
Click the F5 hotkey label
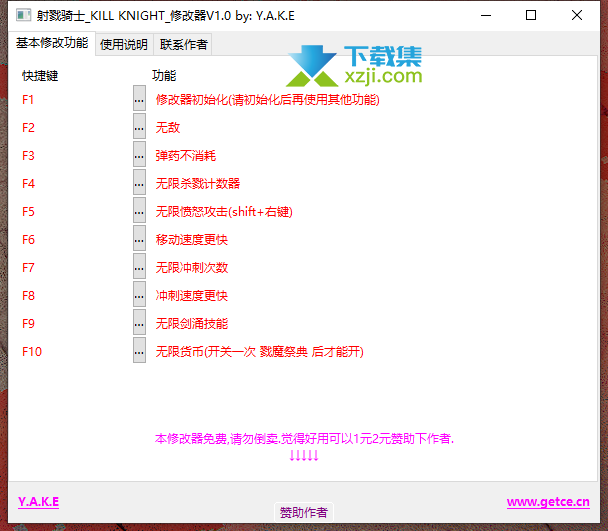(28, 212)
